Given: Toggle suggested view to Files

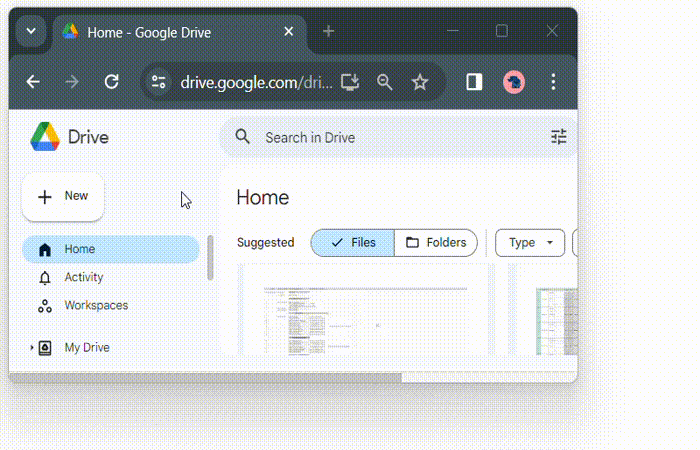Looking at the screenshot, I should point(352,243).
